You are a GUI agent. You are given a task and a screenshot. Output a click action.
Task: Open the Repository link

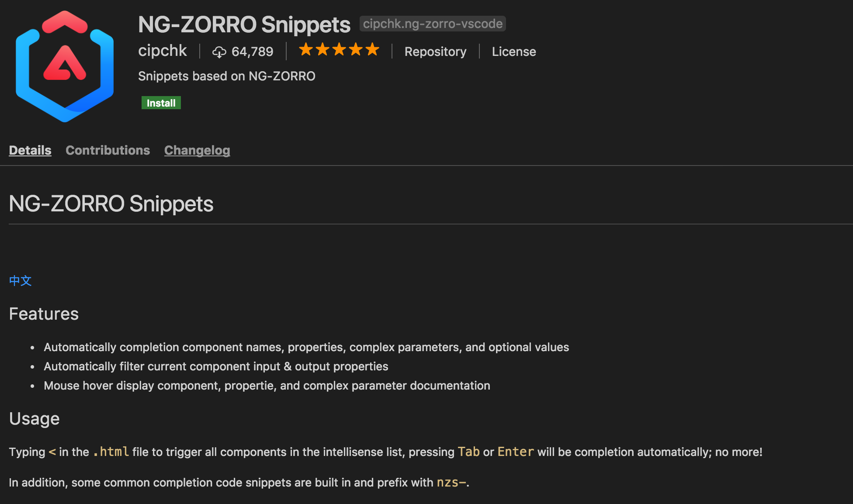coord(435,52)
